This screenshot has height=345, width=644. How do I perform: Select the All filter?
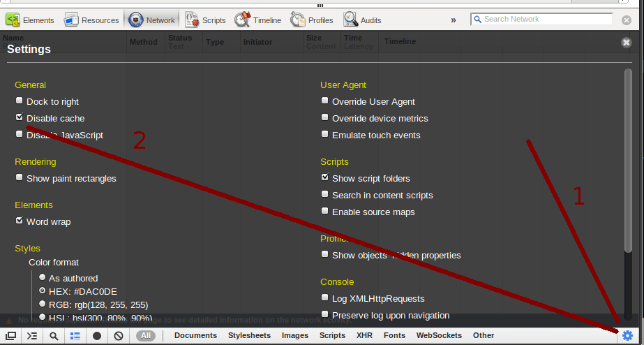(x=146, y=335)
